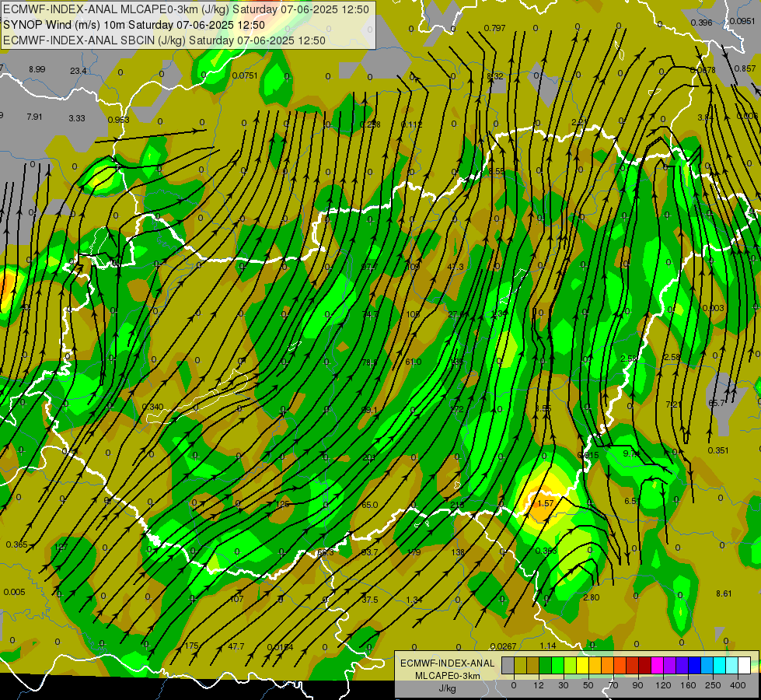
Task: Pick the dark red legend swatch
Action: (x=644, y=665)
